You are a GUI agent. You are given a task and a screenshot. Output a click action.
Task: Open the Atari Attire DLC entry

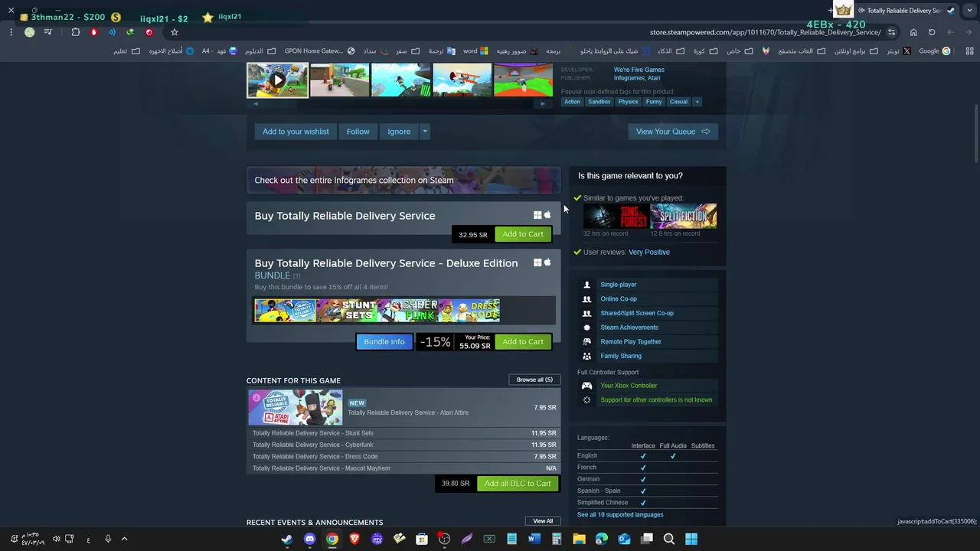tap(403, 408)
